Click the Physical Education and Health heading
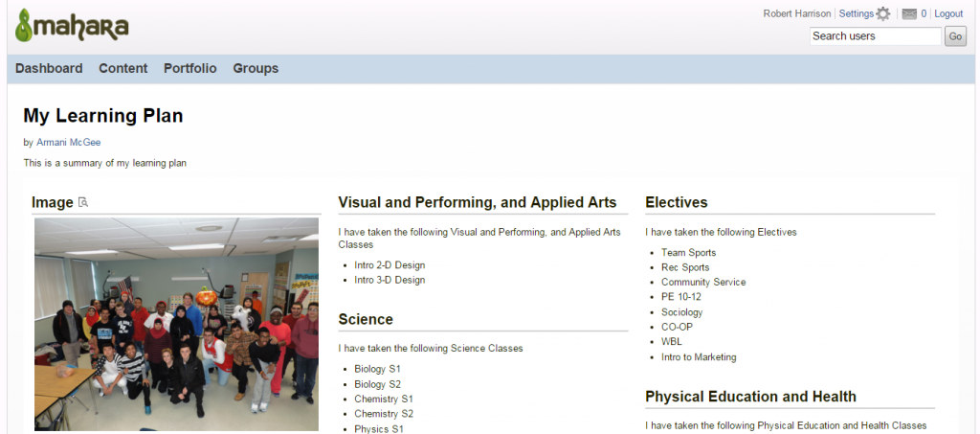The height and width of the screenshot is (434, 980). 750,397
